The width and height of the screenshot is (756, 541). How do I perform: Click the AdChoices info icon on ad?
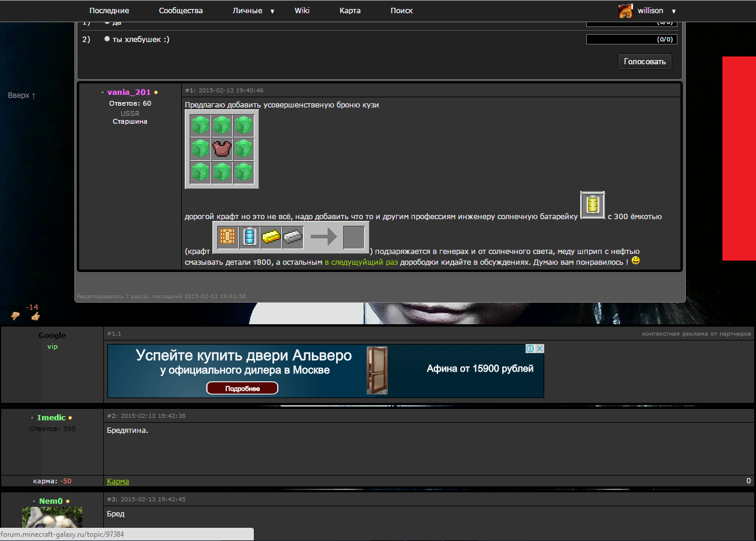tap(530, 349)
